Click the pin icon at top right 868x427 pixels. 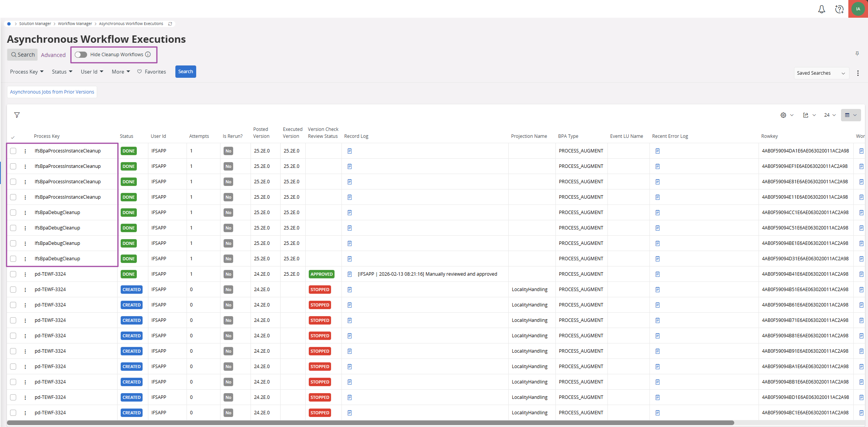pyautogui.click(x=857, y=54)
